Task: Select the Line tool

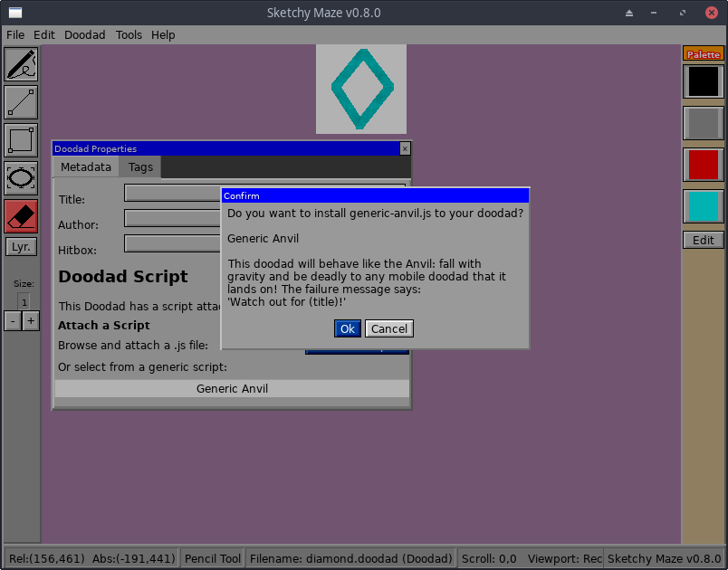Action: tap(20, 102)
